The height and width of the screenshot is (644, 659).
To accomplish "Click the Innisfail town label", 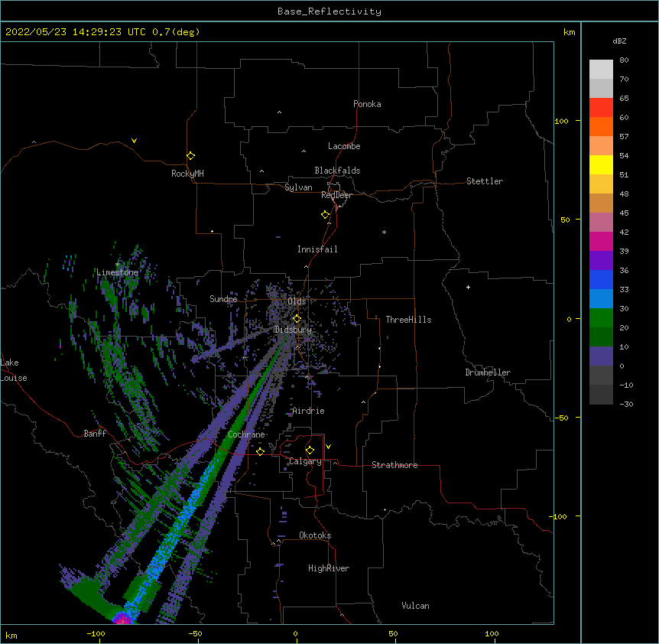I will pos(317,249).
